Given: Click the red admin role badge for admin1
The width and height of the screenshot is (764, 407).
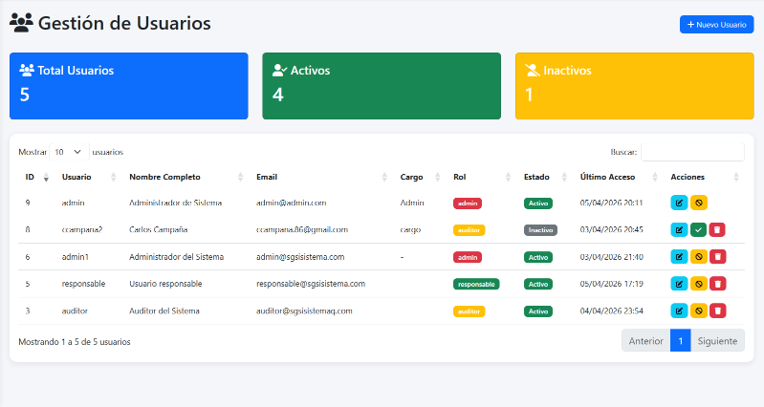Looking at the screenshot, I should click(467, 257).
